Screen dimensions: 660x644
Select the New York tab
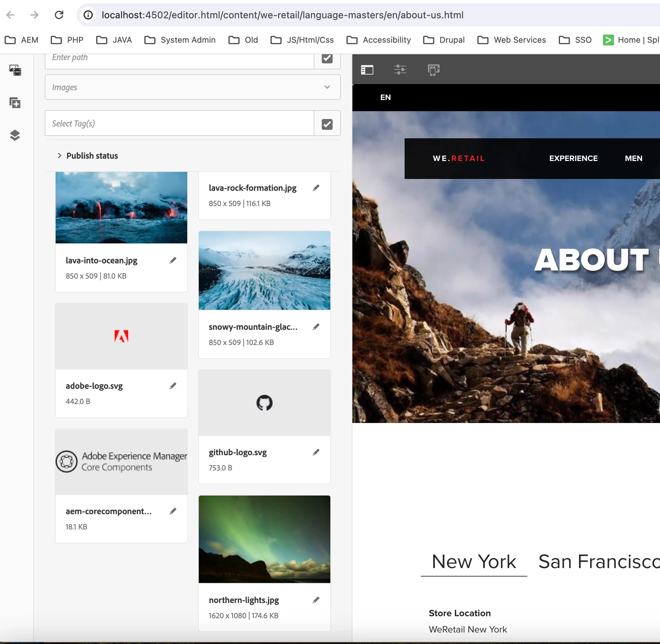(x=473, y=562)
